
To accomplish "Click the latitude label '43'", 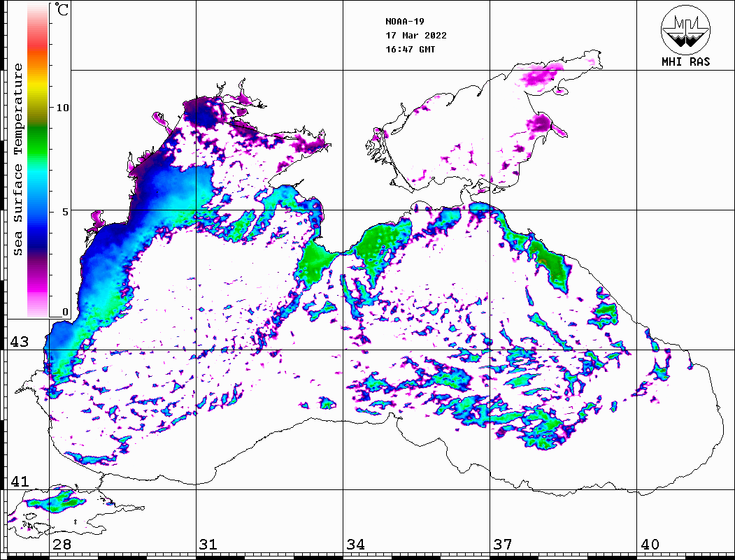I will click(20, 342).
